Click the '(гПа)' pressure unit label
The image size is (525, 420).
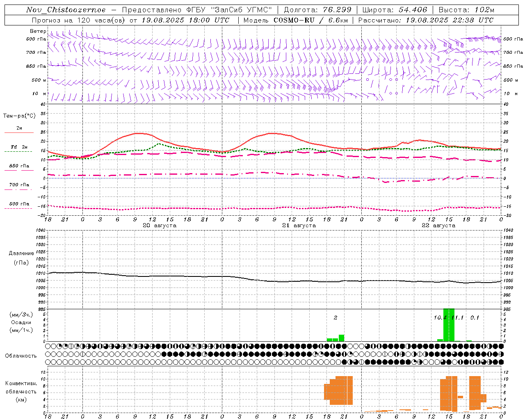[21, 262]
